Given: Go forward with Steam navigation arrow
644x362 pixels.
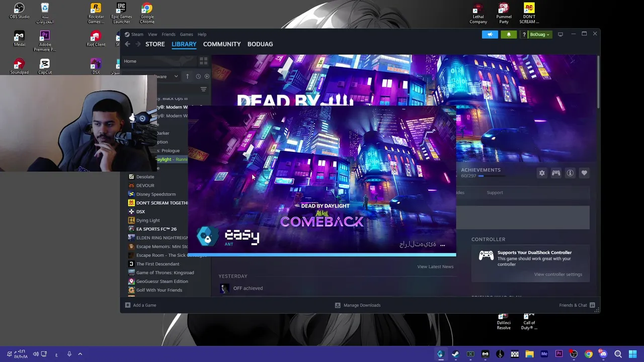Looking at the screenshot, I should [138, 44].
